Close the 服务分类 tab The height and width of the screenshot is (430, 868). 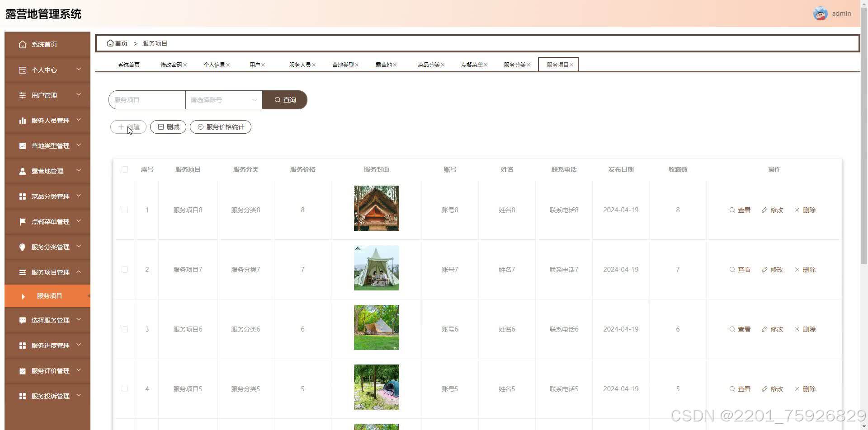[528, 65]
